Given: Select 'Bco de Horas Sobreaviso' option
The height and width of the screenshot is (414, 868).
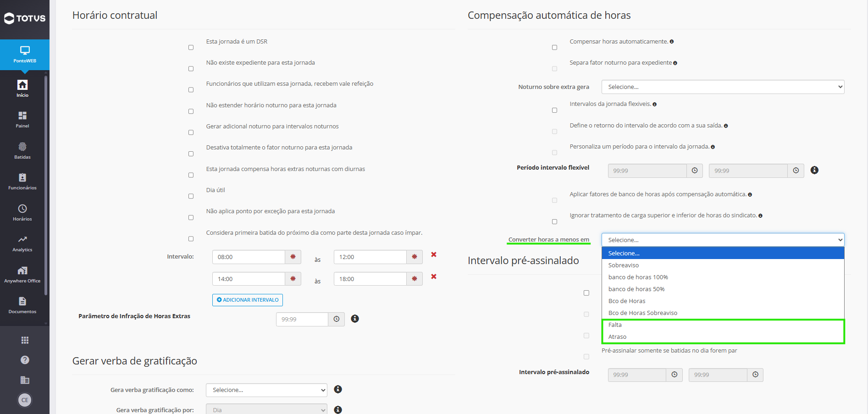Looking at the screenshot, I should (723, 313).
